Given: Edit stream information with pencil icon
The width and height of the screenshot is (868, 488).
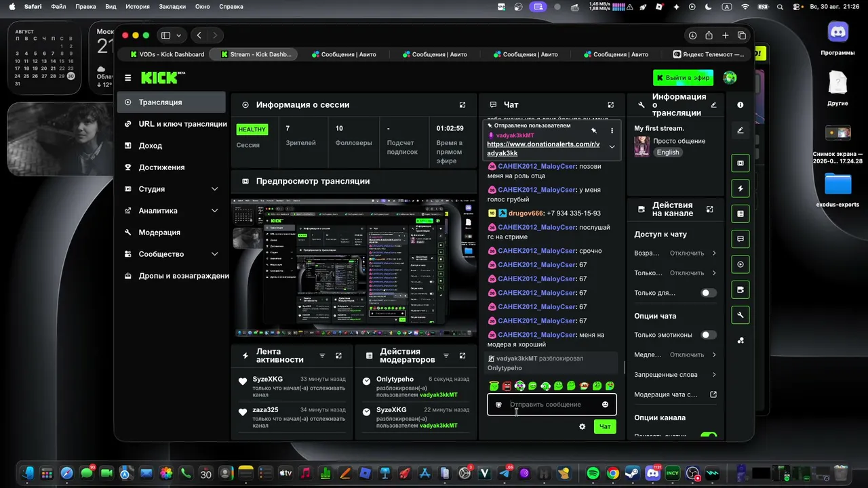Looking at the screenshot, I should tap(713, 105).
